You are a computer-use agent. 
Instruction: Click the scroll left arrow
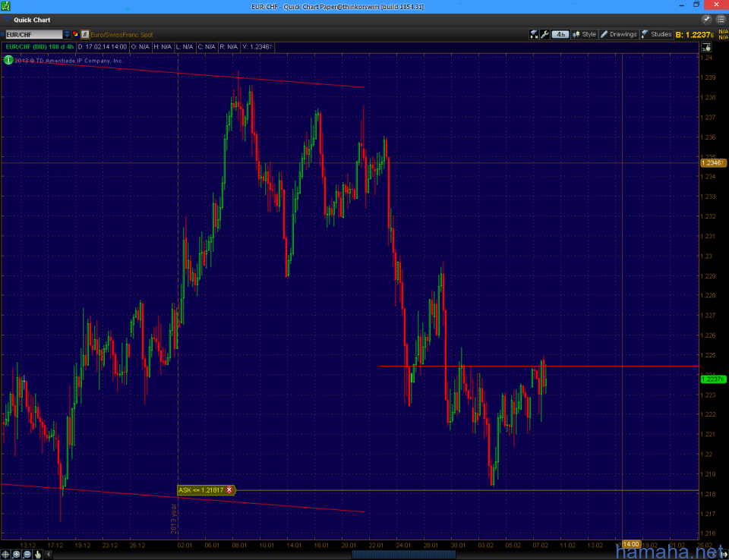48,555
